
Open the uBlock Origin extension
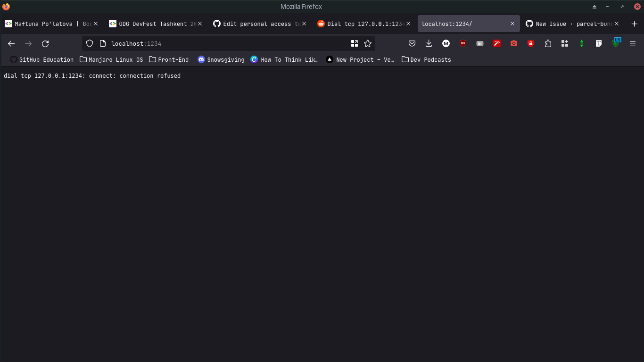[x=463, y=43]
